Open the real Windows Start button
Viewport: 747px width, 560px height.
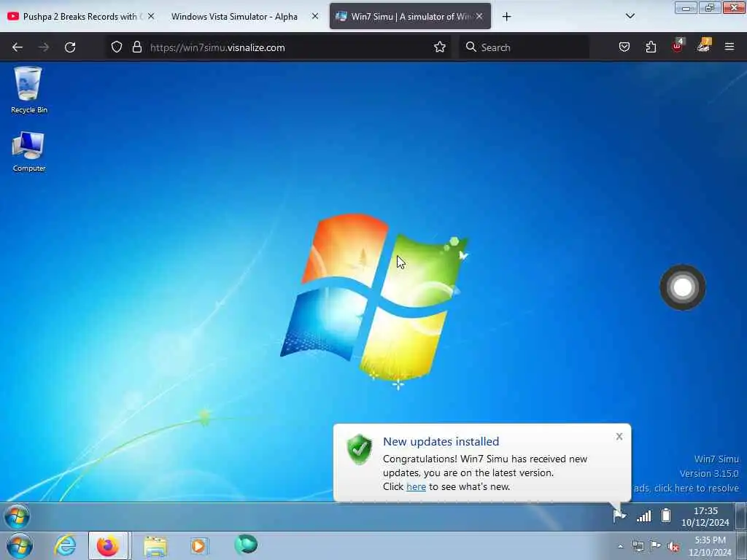point(20,545)
